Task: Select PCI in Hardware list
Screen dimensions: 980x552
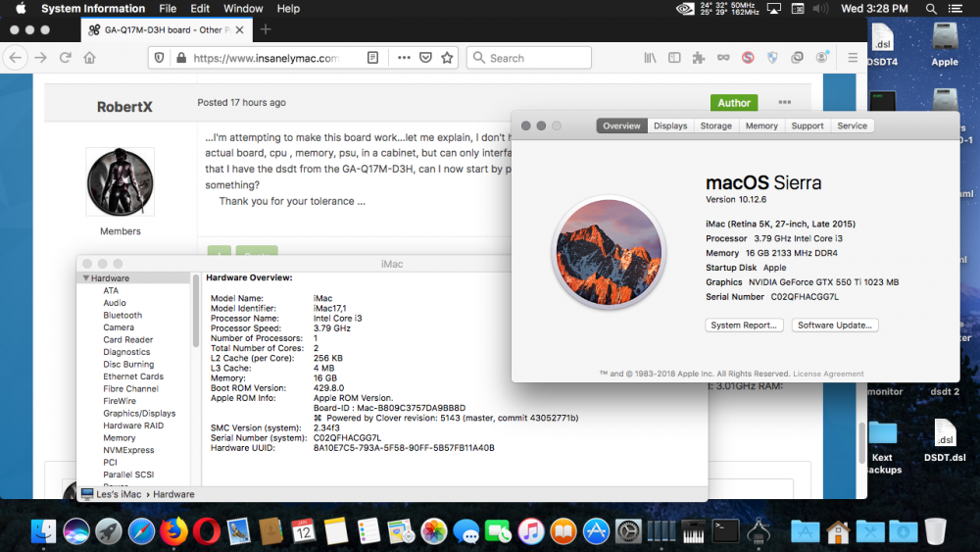Action: point(110,462)
